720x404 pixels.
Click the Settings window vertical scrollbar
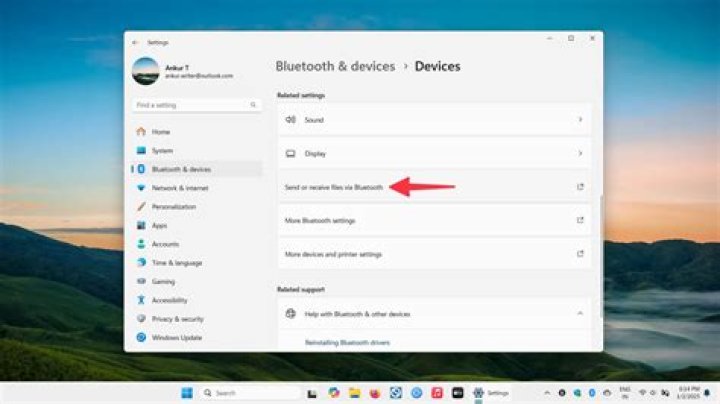tap(601, 256)
